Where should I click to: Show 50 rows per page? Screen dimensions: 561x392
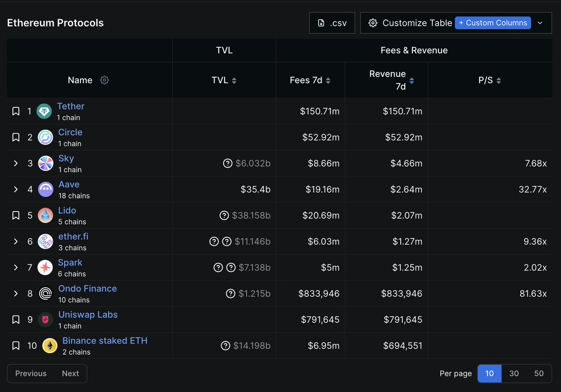point(539,373)
